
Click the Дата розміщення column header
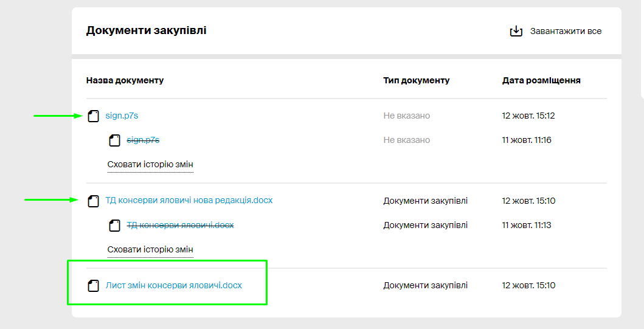pyautogui.click(x=541, y=80)
